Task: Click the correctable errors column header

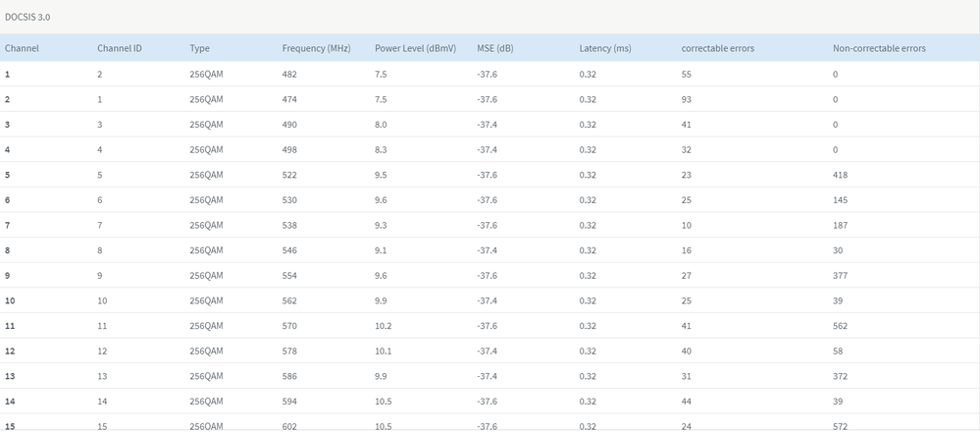Action: pyautogui.click(x=717, y=48)
